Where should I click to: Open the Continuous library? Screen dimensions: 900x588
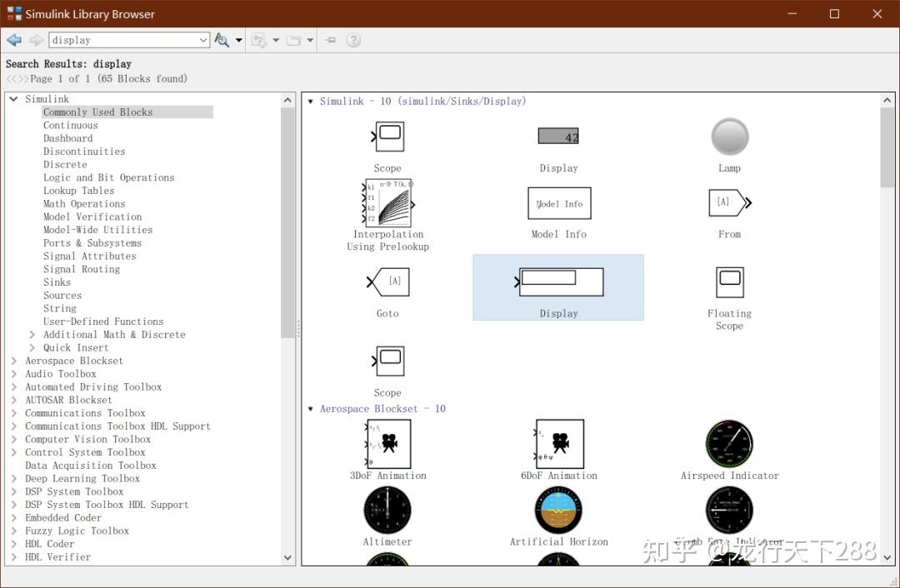click(71, 125)
